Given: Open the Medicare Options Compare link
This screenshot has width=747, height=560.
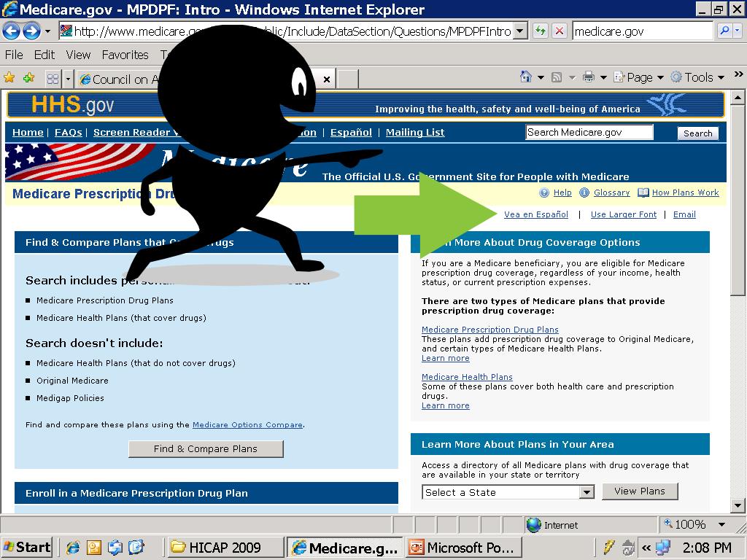Looking at the screenshot, I should pos(247,425).
